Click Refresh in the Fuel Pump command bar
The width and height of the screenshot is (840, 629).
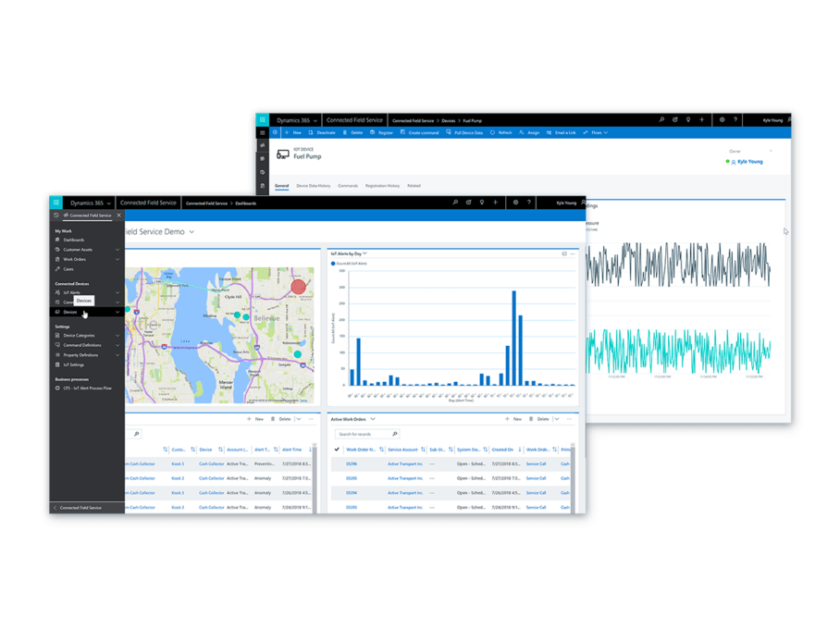500,132
